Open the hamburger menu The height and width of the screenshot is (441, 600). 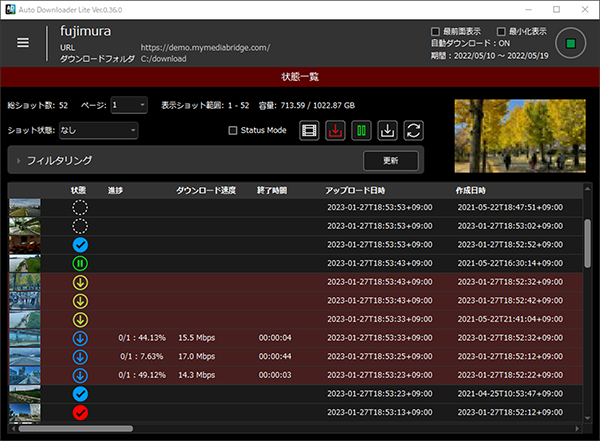[x=23, y=43]
